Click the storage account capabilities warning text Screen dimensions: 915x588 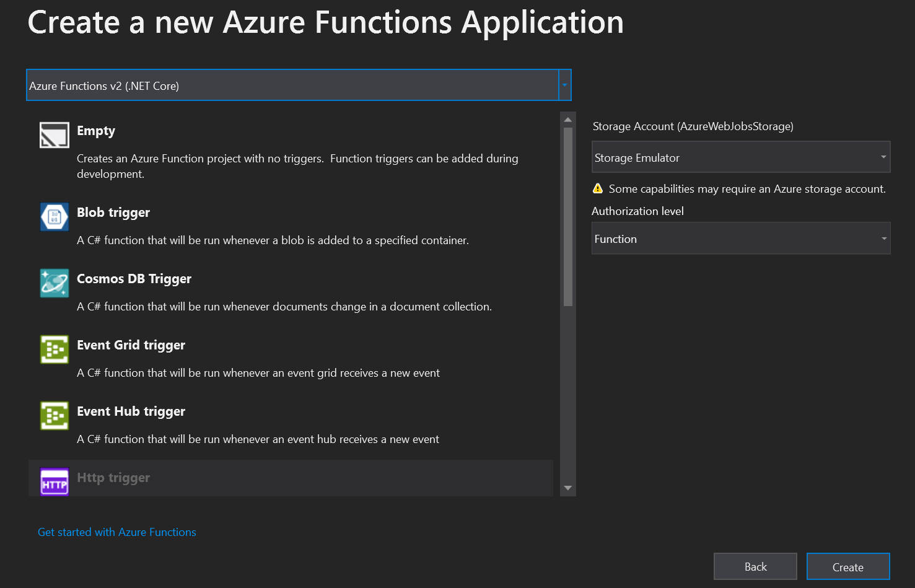tap(747, 189)
